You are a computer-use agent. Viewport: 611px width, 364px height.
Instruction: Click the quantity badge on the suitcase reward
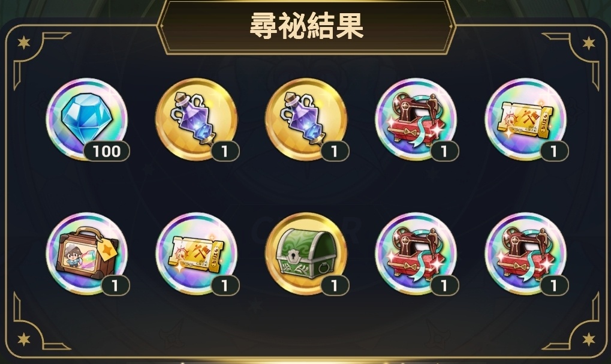[x=115, y=285]
